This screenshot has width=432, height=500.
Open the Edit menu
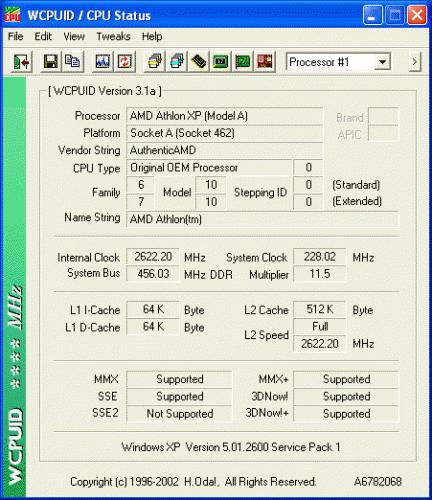coord(43,36)
